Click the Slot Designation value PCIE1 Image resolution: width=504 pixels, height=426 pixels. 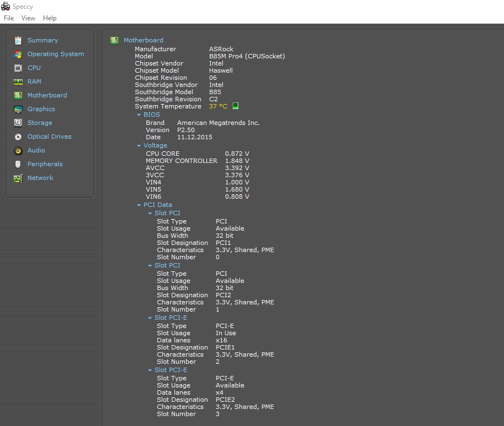point(225,347)
